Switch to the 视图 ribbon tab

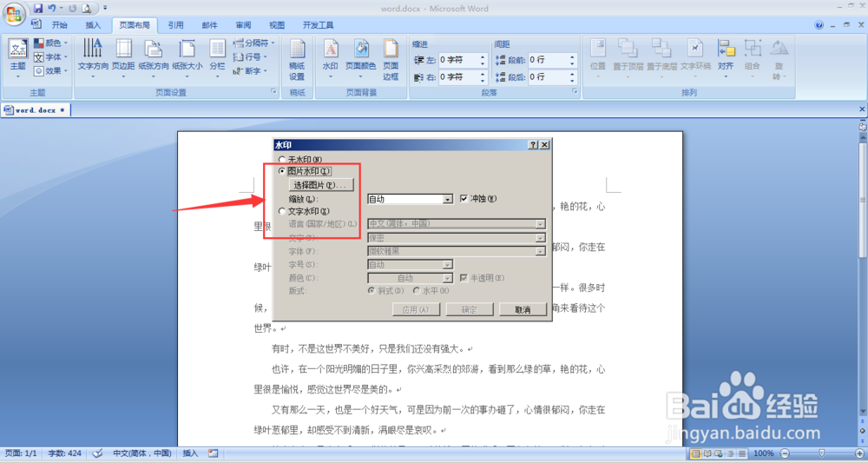pyautogui.click(x=277, y=25)
